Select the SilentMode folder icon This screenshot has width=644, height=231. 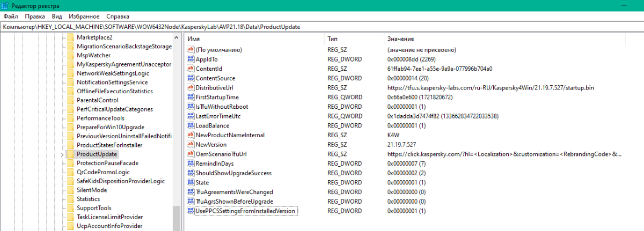coord(70,190)
